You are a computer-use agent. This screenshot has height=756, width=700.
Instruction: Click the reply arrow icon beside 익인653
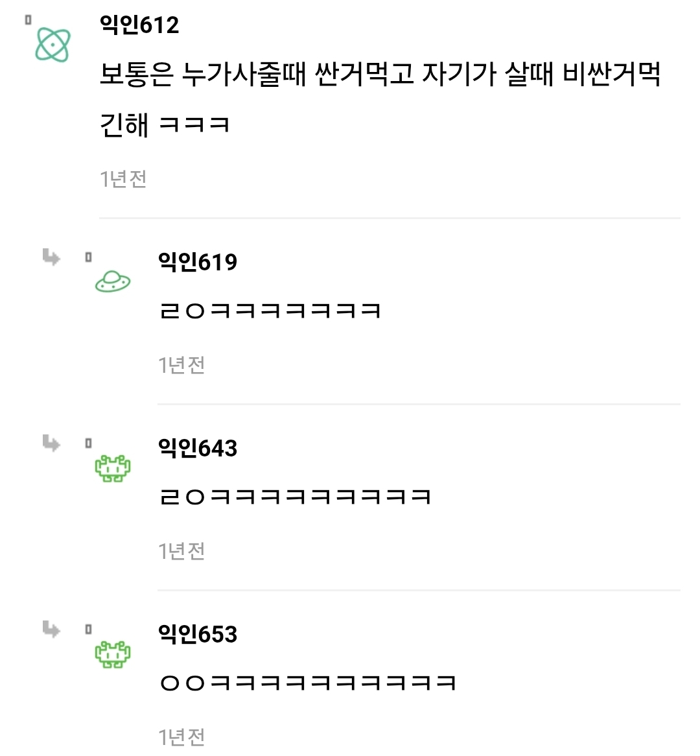51,630
